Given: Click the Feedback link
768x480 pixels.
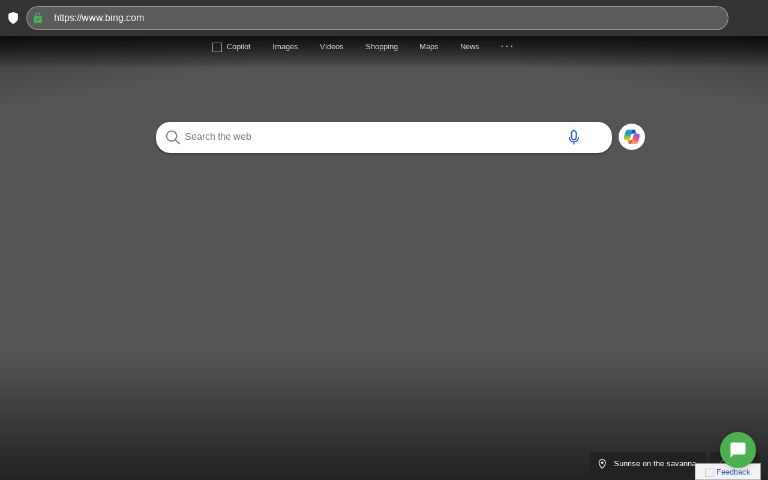Looking at the screenshot, I should (x=733, y=472).
